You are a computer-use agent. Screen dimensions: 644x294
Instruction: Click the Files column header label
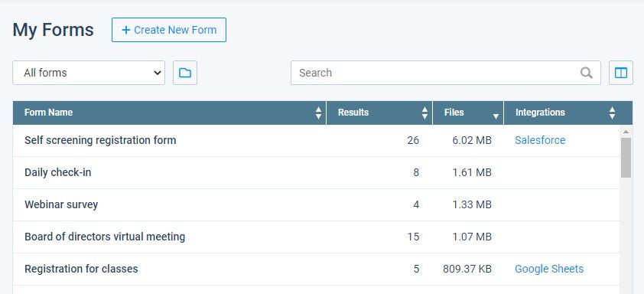pos(454,113)
